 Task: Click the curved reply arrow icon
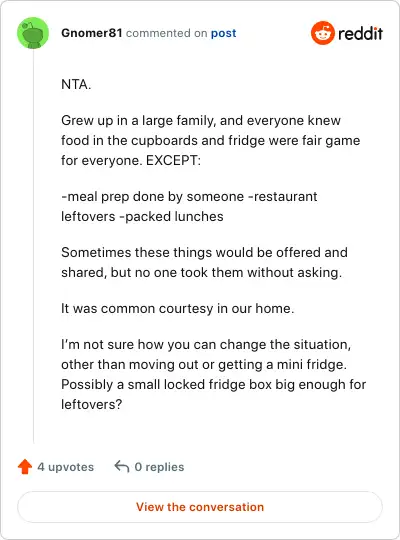pyautogui.click(x=122, y=467)
